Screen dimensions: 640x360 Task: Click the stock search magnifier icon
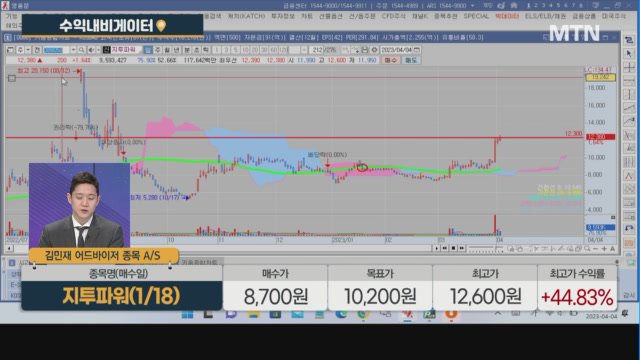click(x=81, y=50)
